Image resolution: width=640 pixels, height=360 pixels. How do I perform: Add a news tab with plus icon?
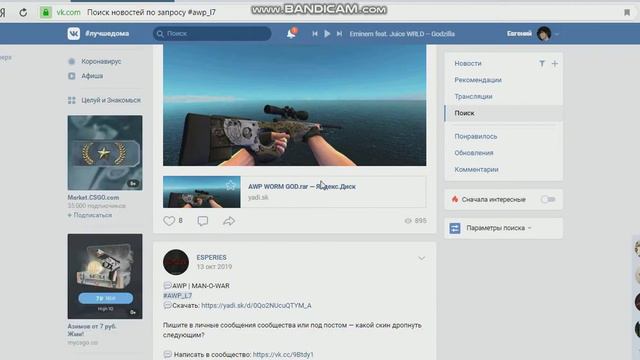(555, 63)
